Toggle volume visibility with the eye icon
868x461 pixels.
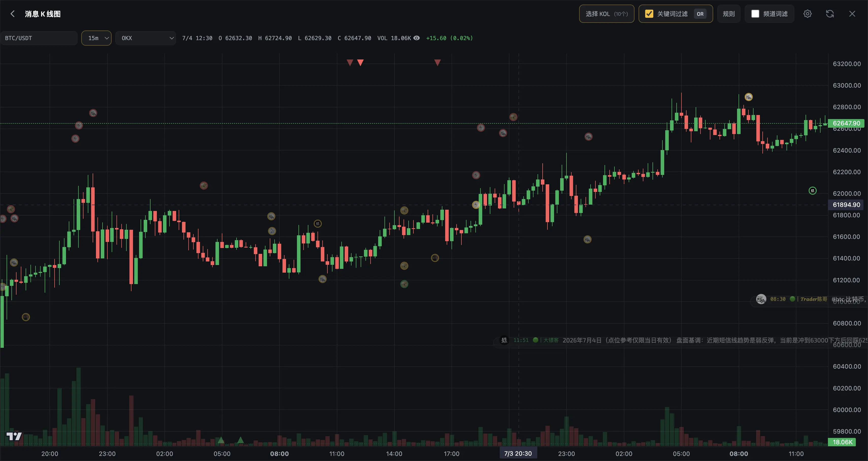tap(416, 38)
